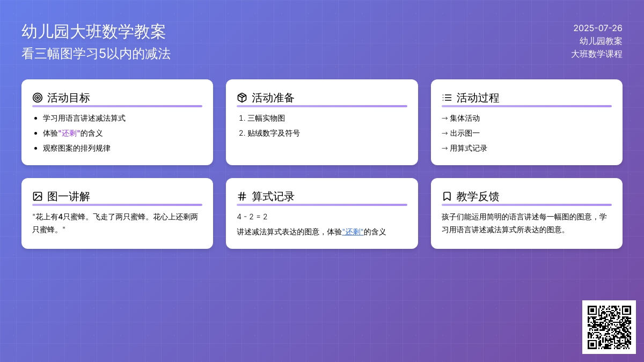
Task: Click the bookmark icon beside 教学反馈
Action: [447, 196]
